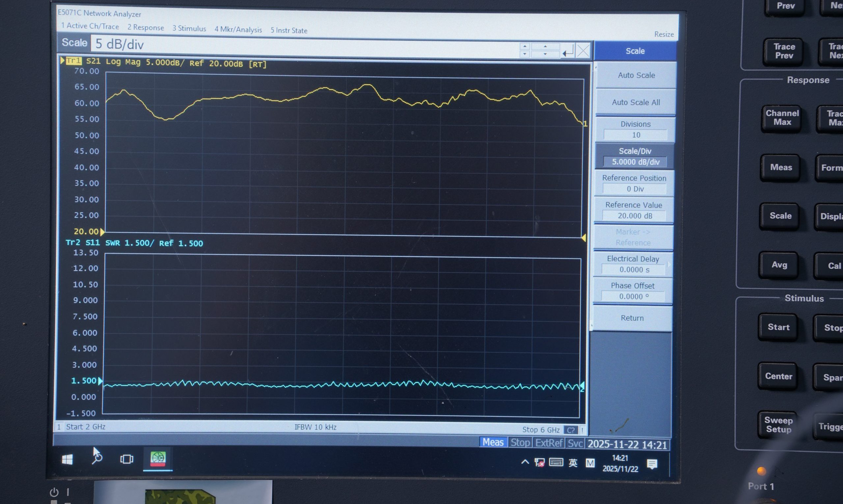The width and height of the screenshot is (843, 504).
Task: Open the 2 Response menu
Action: click(x=146, y=28)
